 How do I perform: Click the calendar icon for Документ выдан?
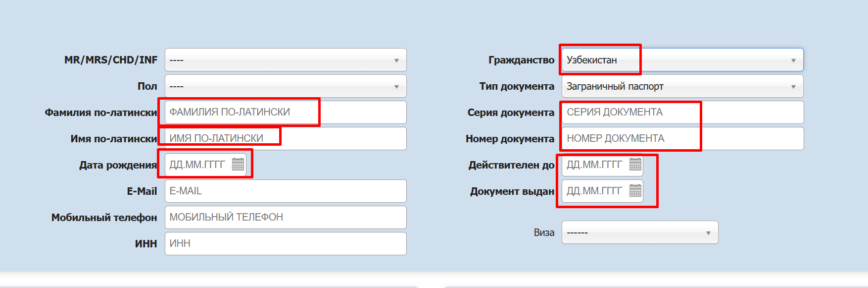tap(635, 191)
